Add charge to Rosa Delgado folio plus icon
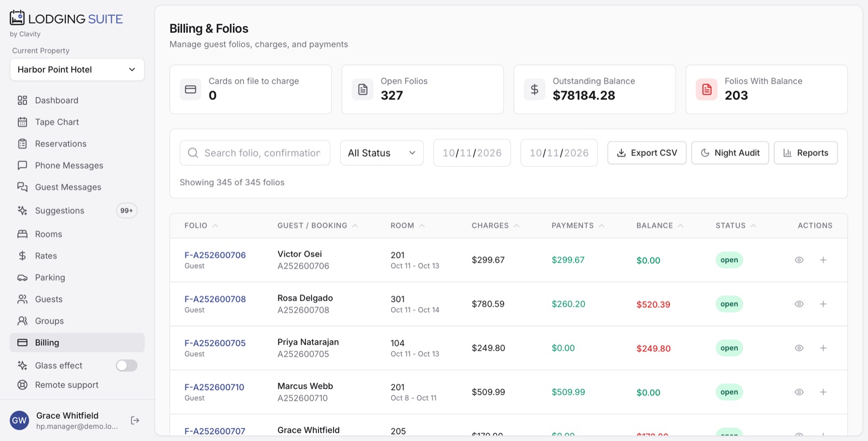The width and height of the screenshot is (868, 441). [x=823, y=304]
